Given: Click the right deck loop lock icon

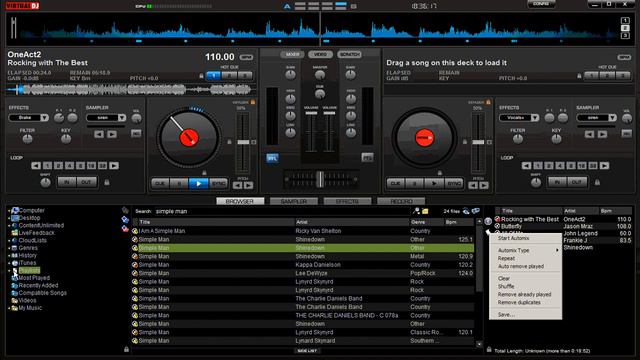Looking at the screenshot, I should [597, 182].
